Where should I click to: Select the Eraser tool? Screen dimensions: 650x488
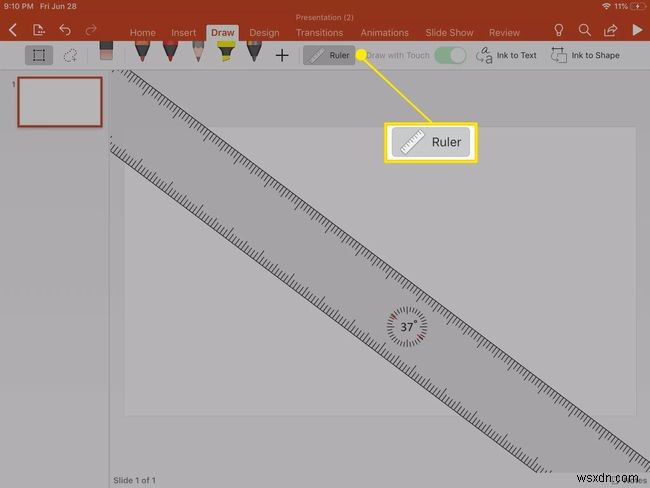tap(107, 51)
